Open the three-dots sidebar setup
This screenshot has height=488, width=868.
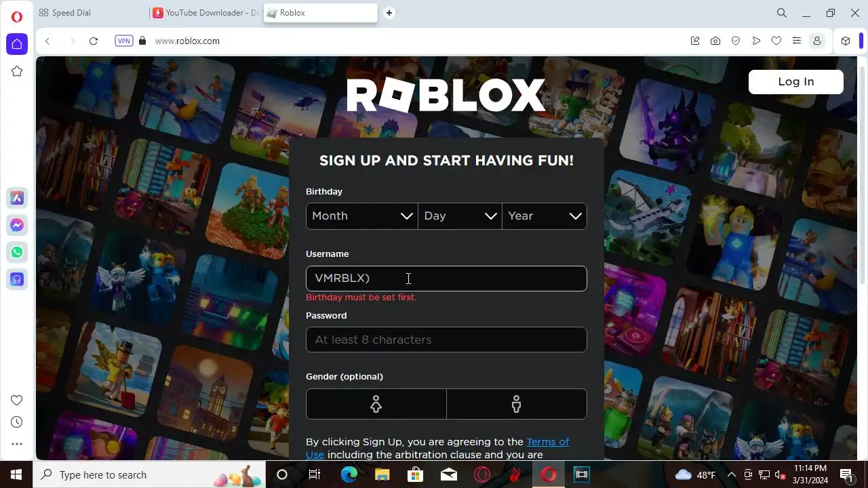pos(17,444)
